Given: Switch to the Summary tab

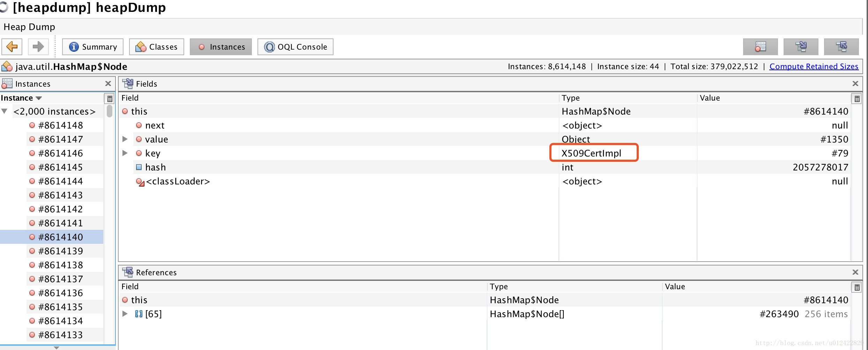Looking at the screenshot, I should click(93, 47).
